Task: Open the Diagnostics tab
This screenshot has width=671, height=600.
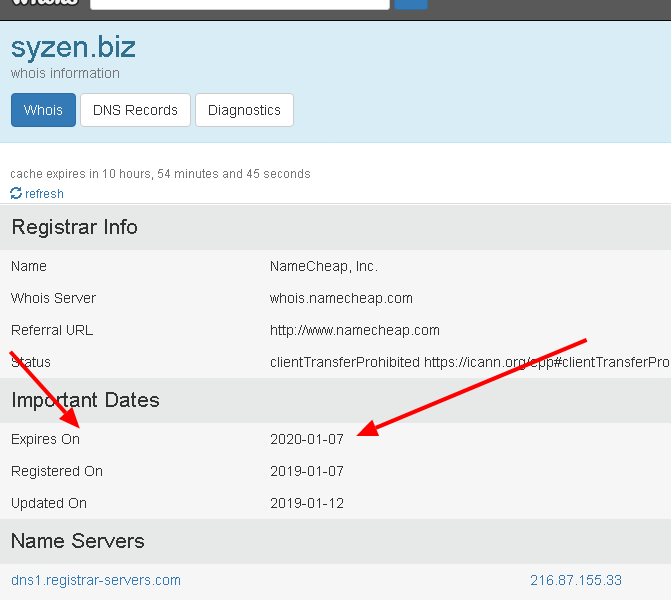Action: point(244,110)
